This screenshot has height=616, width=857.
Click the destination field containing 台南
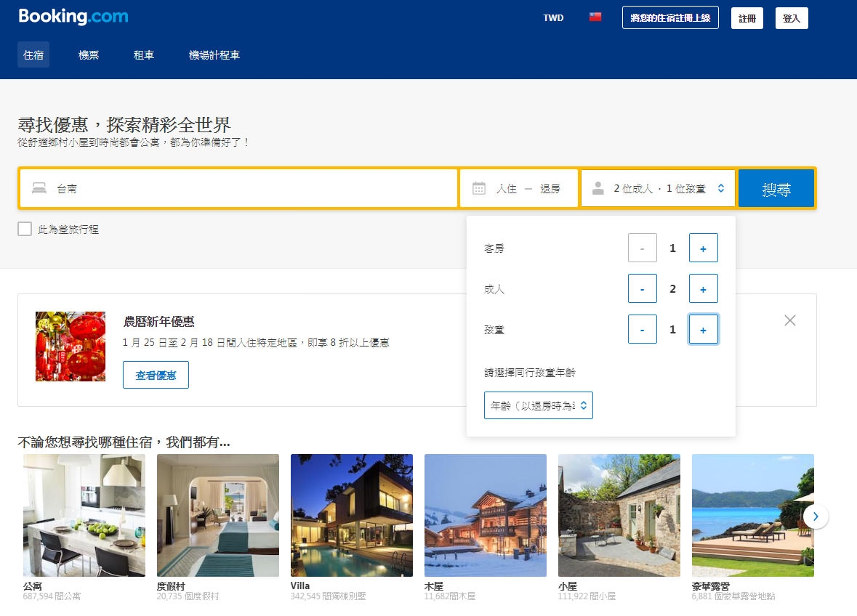[238, 188]
